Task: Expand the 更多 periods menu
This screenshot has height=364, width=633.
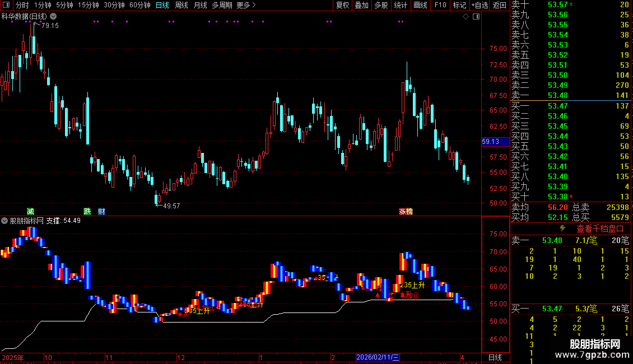Action: (246, 5)
